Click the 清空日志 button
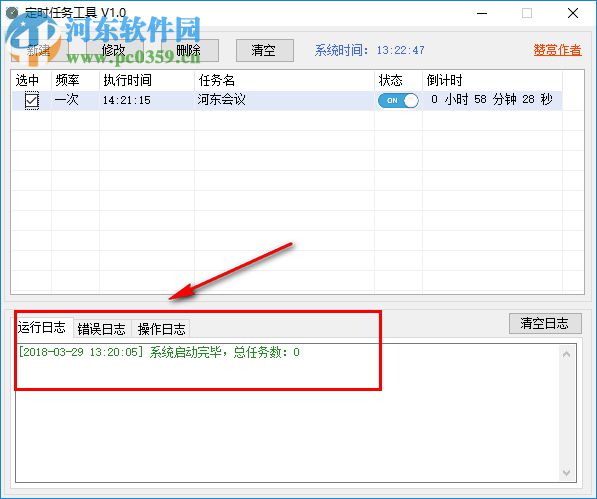 click(545, 324)
